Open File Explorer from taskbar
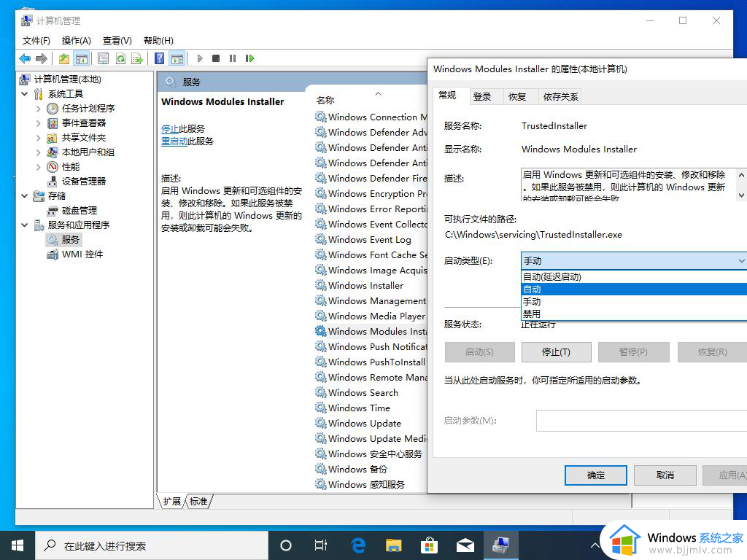Viewport: 747px width, 560px height. click(x=393, y=545)
